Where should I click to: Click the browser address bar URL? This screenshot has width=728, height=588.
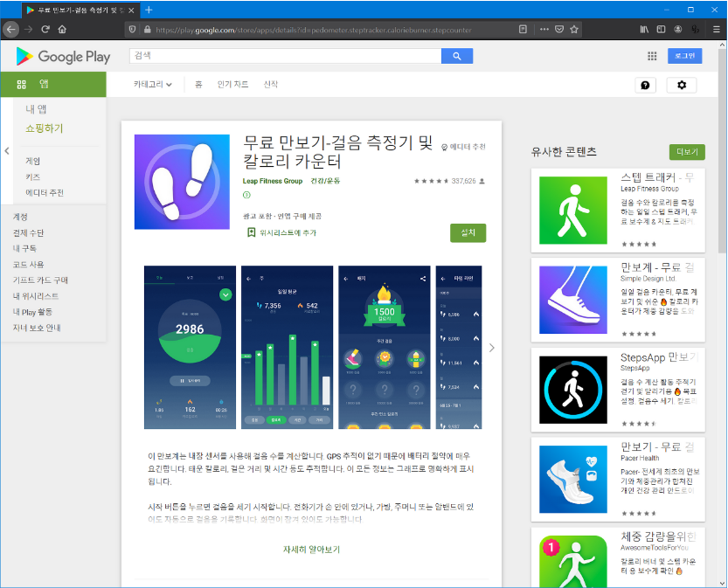pyautogui.click(x=314, y=30)
